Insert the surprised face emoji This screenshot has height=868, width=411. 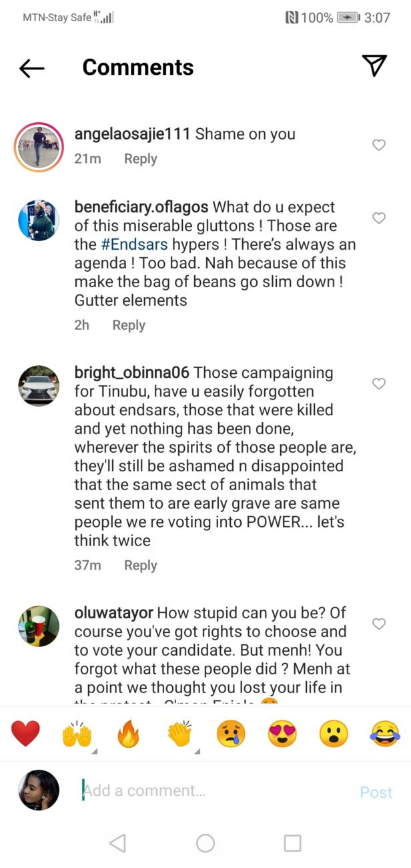tap(334, 734)
